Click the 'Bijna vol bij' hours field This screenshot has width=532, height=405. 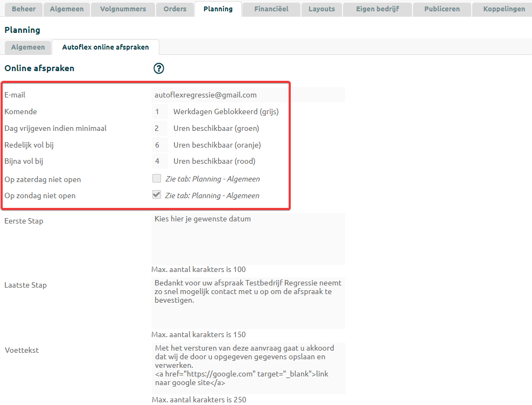[x=159, y=161]
